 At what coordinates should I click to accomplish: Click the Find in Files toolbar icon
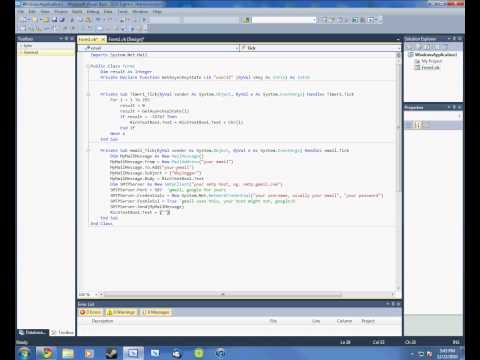[x=247, y=20]
